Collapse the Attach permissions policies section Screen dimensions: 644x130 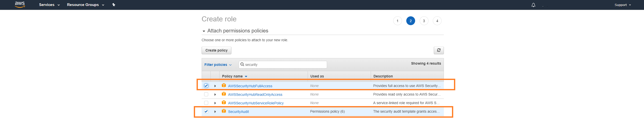(x=204, y=31)
